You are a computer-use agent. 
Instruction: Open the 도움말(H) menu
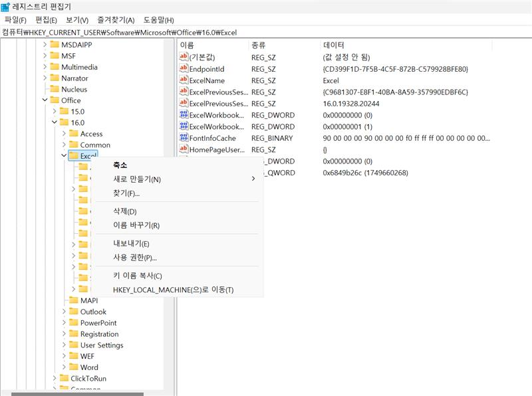tap(158, 20)
